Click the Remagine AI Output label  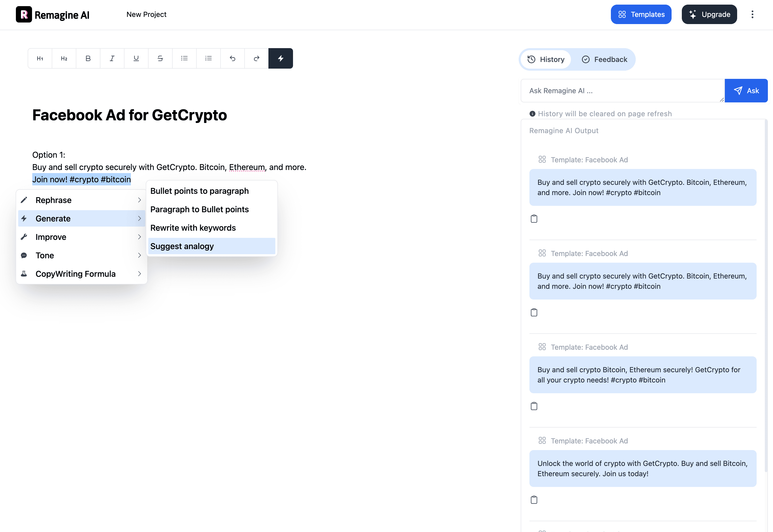(x=564, y=131)
